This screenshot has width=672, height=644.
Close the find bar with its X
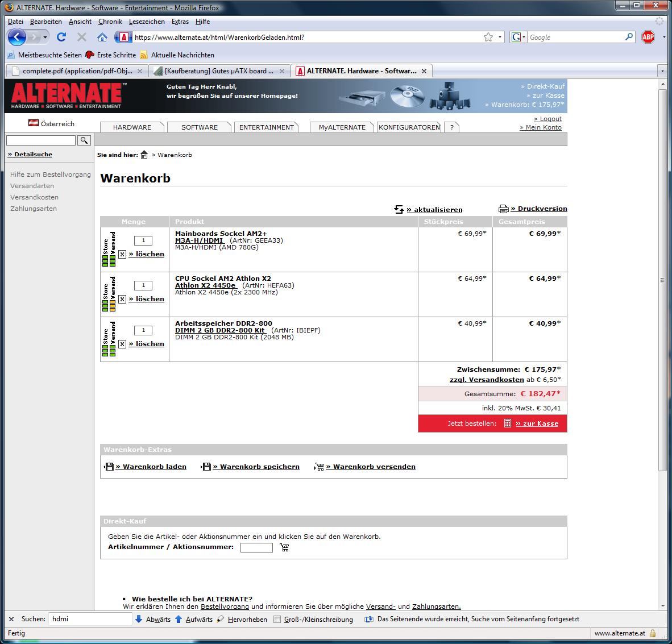(11, 619)
